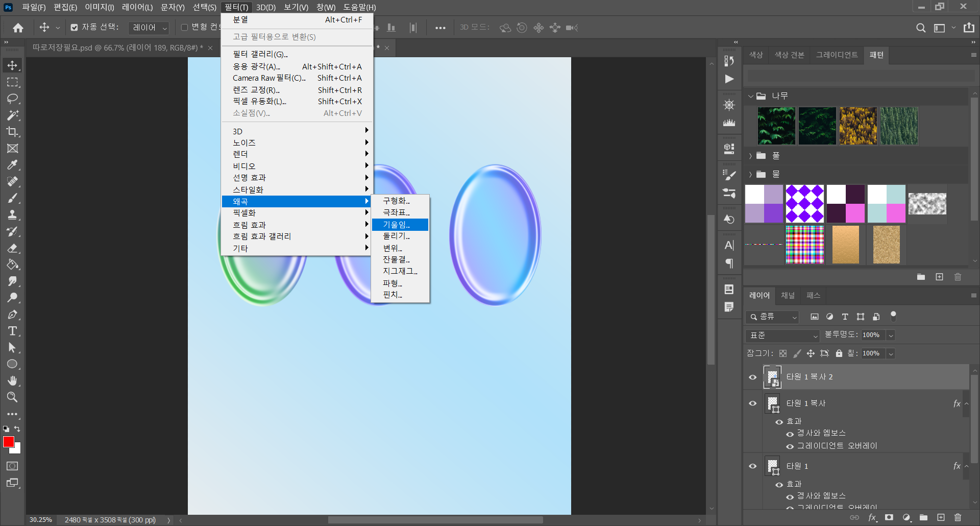Select the Zoom tool

pos(12,397)
